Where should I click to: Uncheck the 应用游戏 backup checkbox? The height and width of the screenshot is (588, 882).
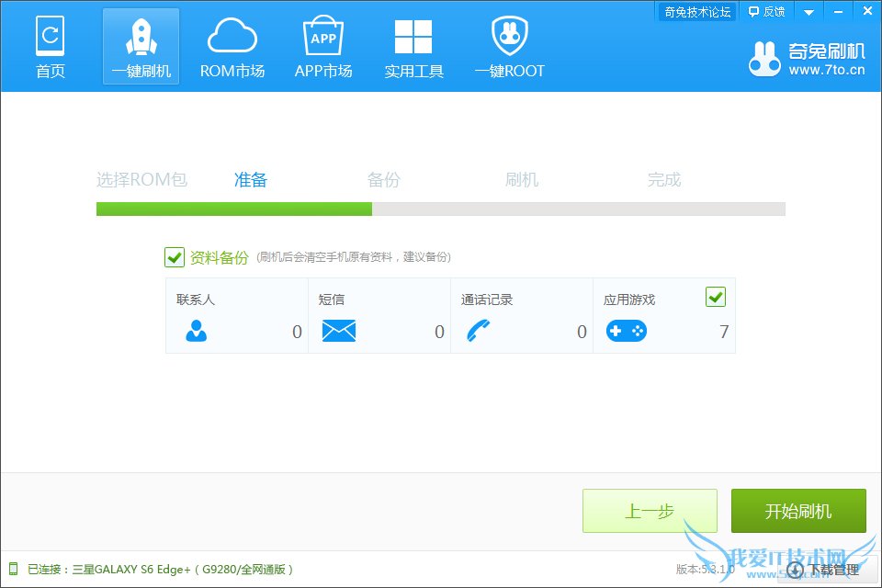716,297
